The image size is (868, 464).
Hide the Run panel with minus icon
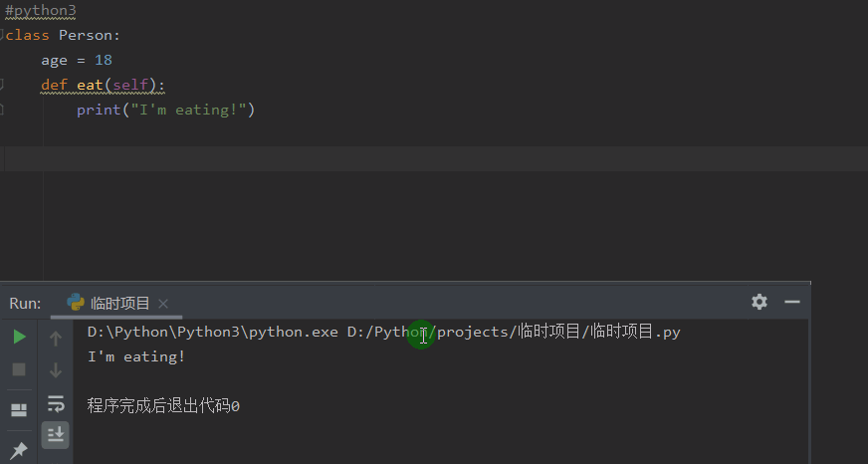pos(792,302)
